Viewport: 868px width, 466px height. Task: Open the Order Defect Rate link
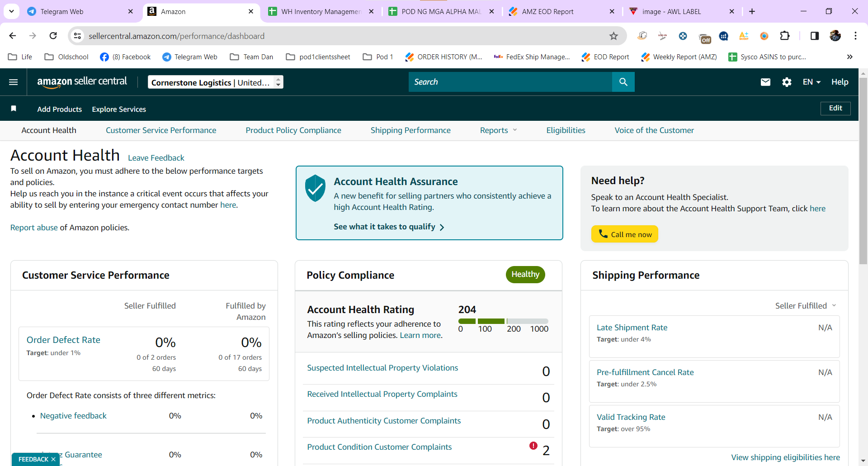point(63,340)
